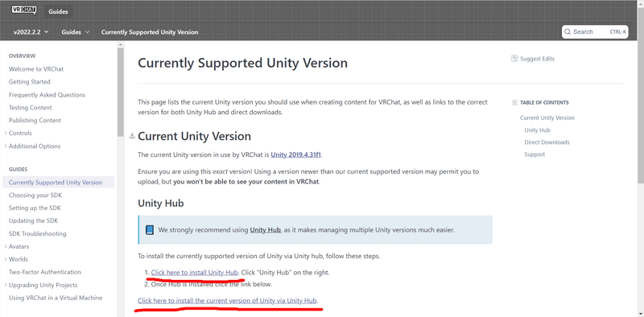Click the sidebar scrollbar thumb
644x317 pixels.
pyautogui.click(x=120, y=92)
